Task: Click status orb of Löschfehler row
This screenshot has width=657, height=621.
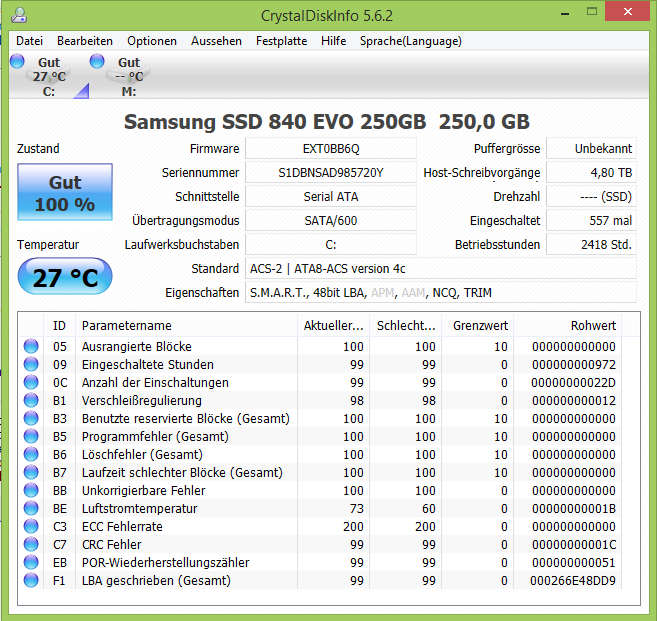Action: point(31,454)
